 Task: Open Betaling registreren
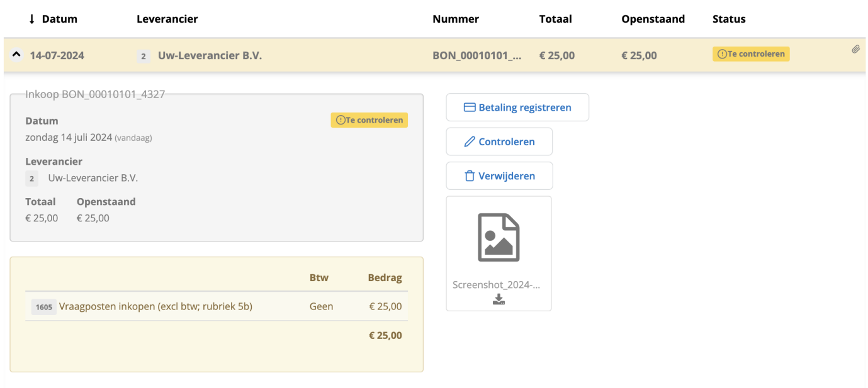(517, 107)
